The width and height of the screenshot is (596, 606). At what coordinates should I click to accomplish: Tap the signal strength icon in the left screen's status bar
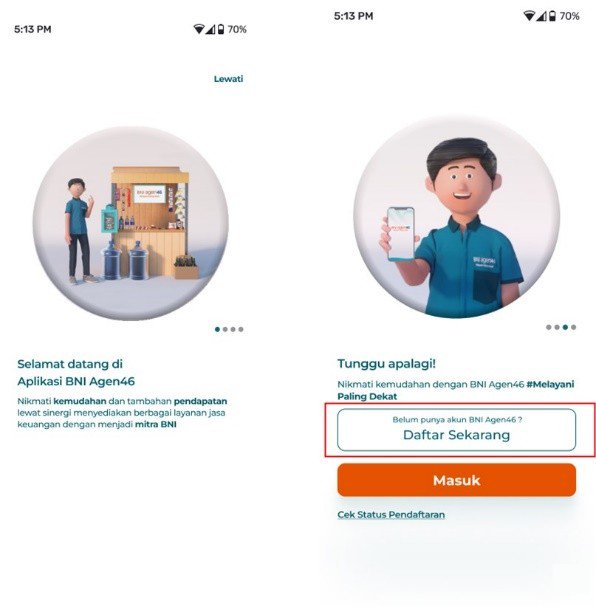(211, 29)
